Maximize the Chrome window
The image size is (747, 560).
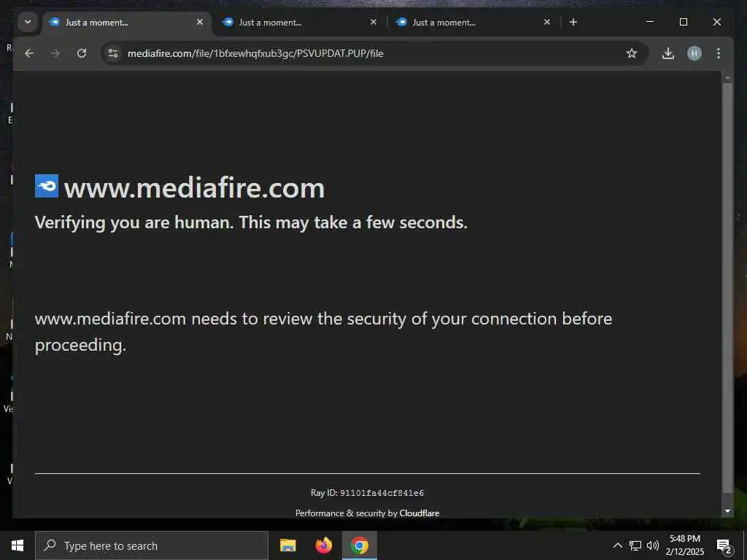point(683,22)
